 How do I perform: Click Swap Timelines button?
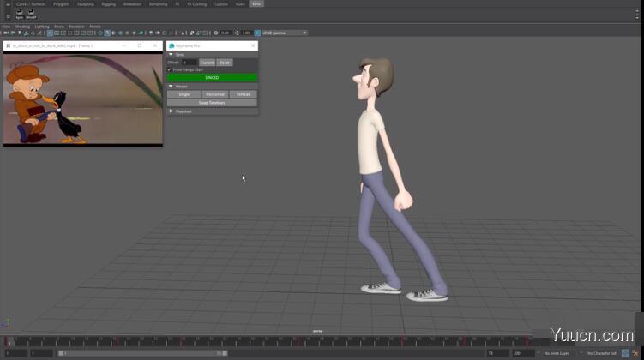[x=212, y=103]
